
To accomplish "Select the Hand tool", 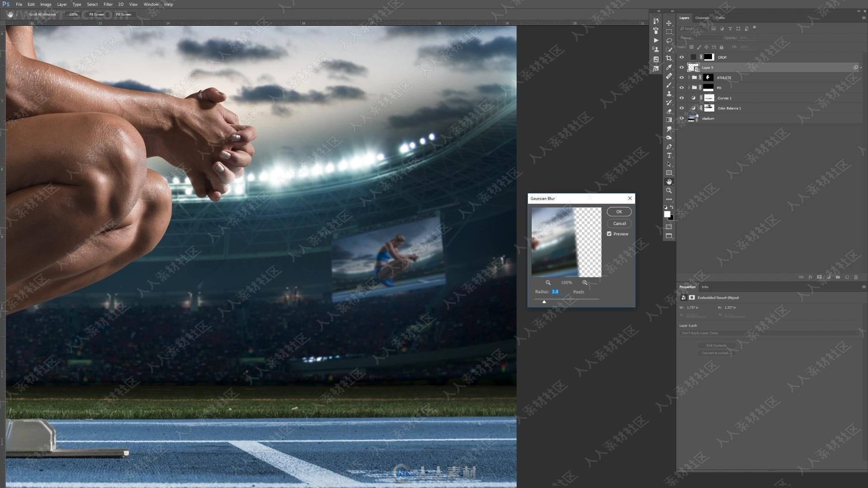I will [669, 182].
